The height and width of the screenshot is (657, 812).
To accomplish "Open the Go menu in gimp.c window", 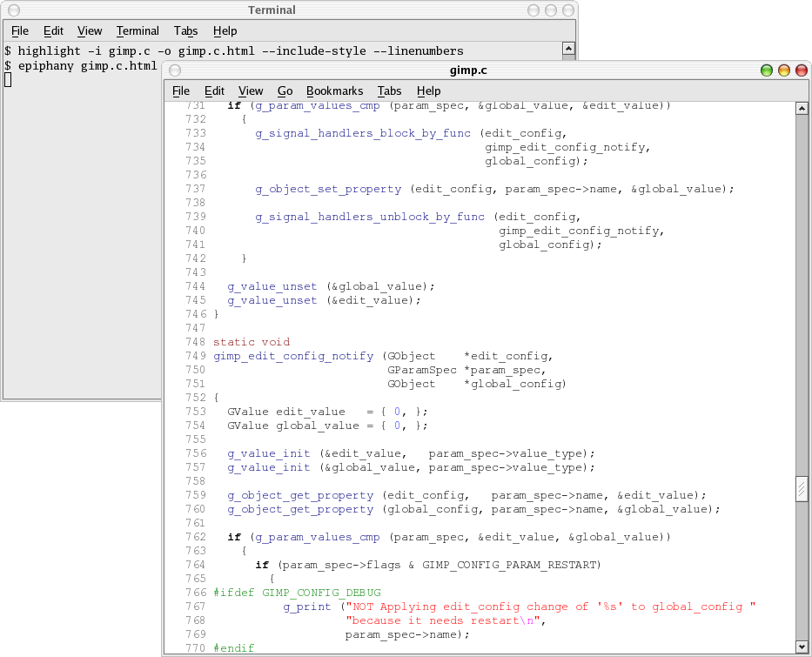I will click(285, 91).
